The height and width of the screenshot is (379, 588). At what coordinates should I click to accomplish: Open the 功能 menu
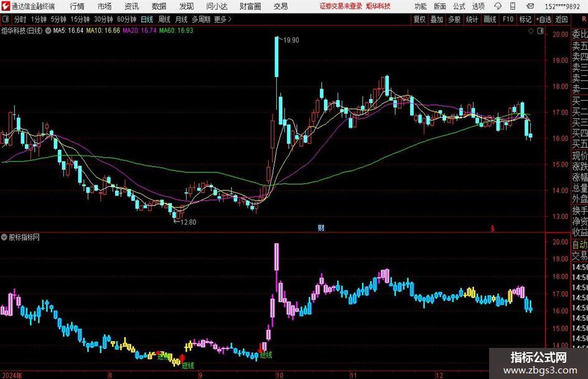(421, 6)
